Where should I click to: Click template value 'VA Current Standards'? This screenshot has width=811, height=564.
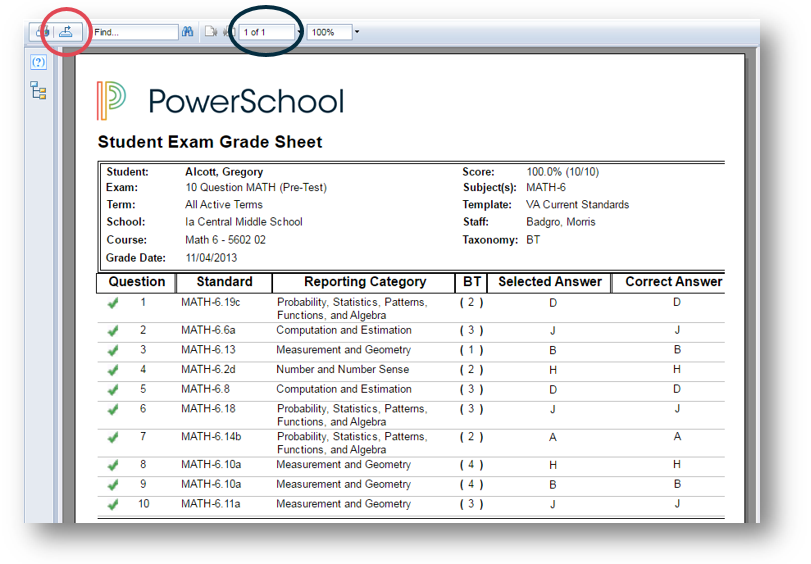coord(577,204)
